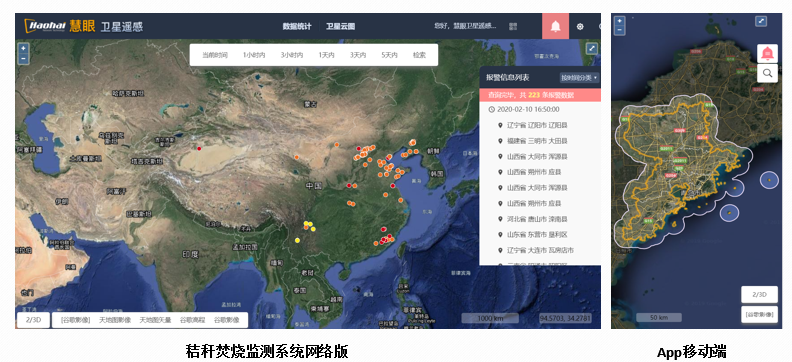Select the 3小时内 time filter
Screen dimensions: 792x362
[292, 55]
